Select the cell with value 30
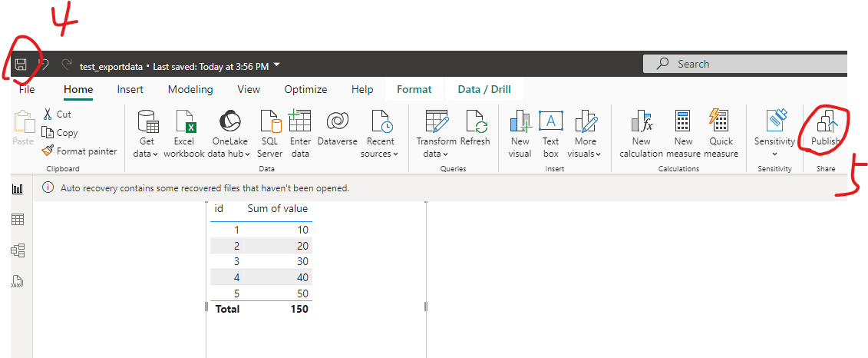 click(x=302, y=261)
